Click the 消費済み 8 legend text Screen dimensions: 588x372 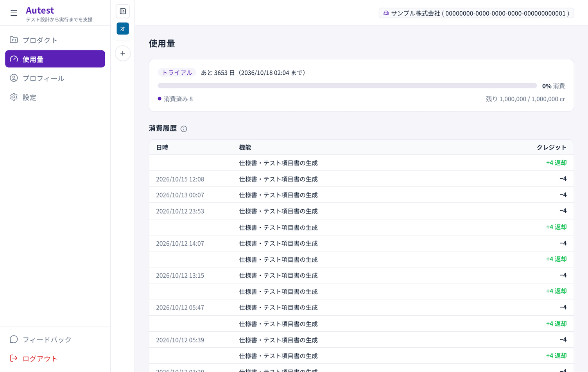[x=178, y=99]
